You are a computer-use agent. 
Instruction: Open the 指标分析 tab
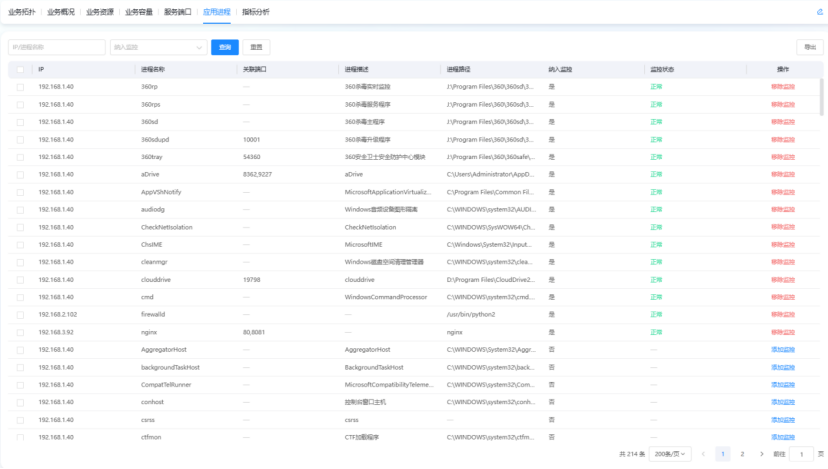(x=256, y=12)
